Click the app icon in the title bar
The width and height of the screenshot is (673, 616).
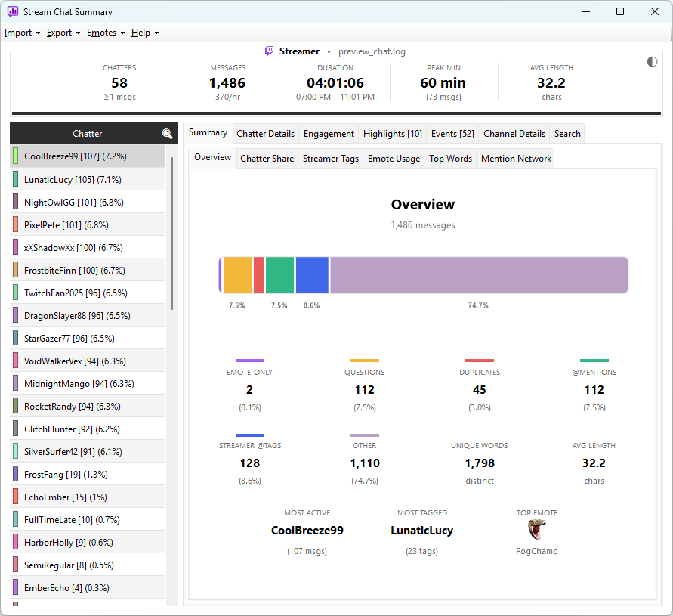tap(13, 11)
